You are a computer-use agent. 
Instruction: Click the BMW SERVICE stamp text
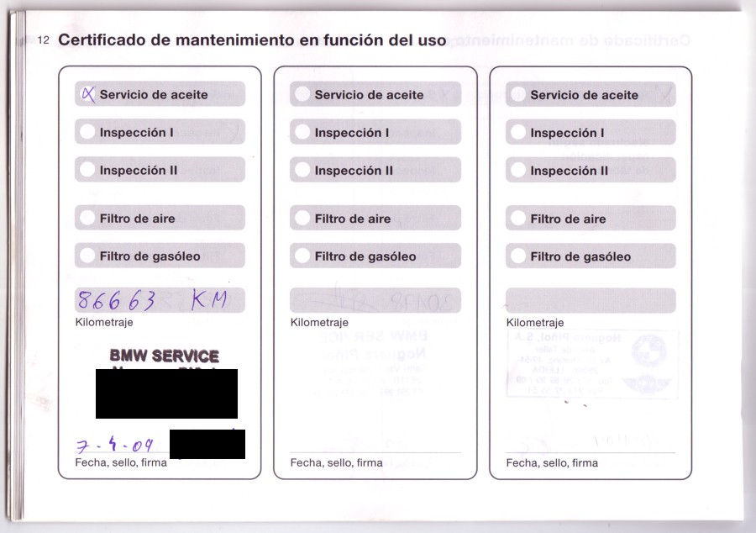(164, 356)
